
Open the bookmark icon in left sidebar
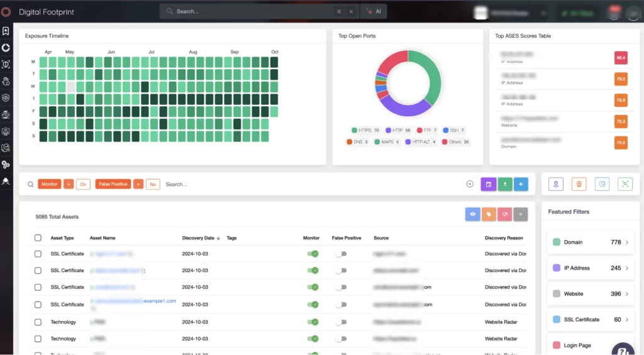pyautogui.click(x=6, y=31)
